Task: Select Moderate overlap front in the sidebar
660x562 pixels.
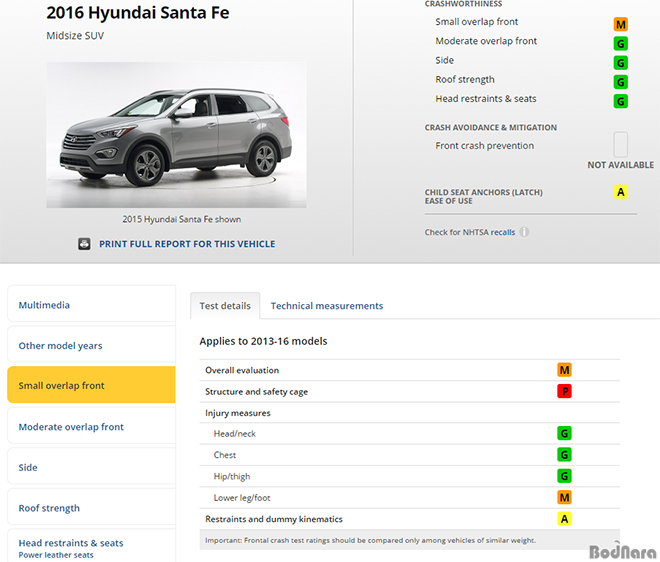Action: coord(91,426)
